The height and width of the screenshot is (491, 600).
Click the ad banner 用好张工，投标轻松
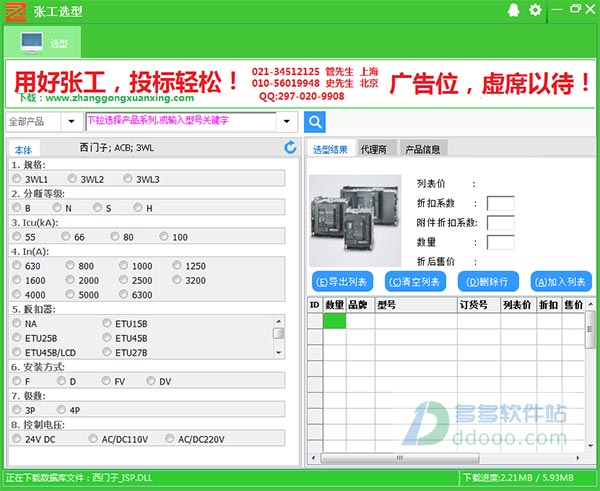coord(127,82)
